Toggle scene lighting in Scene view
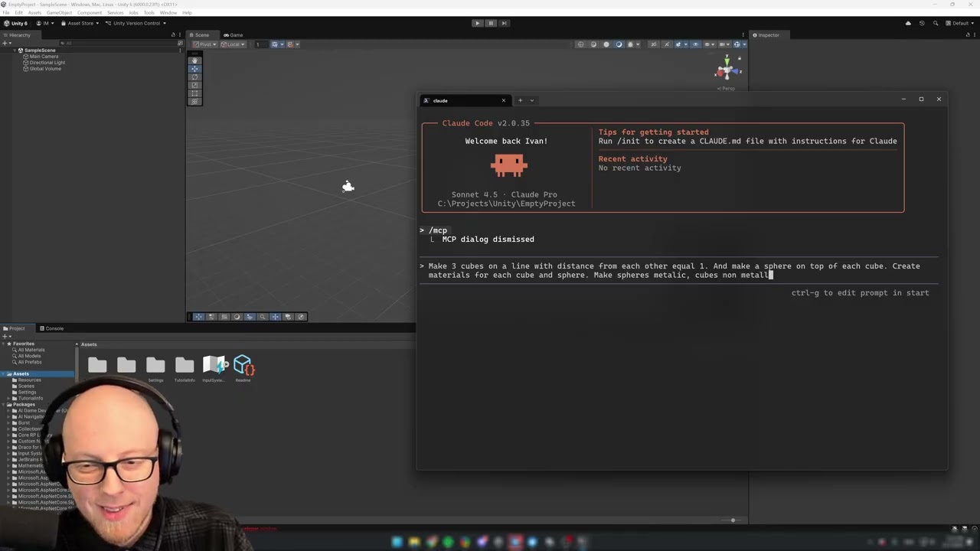The height and width of the screenshot is (551, 980). [667, 44]
